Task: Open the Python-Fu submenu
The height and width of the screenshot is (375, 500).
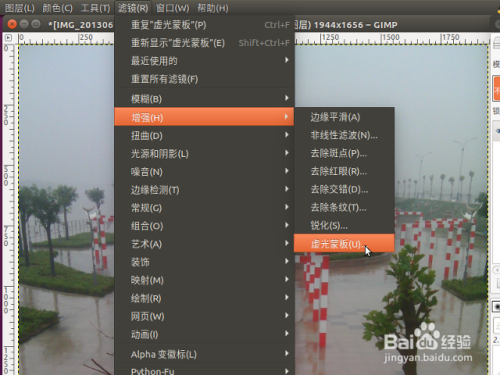Action: point(204,370)
